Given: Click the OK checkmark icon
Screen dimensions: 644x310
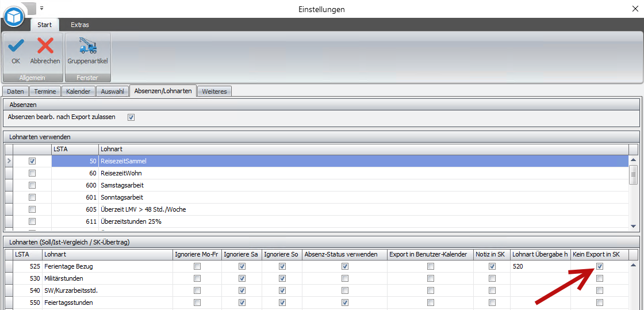Looking at the screenshot, I should pyautogui.click(x=16, y=46).
